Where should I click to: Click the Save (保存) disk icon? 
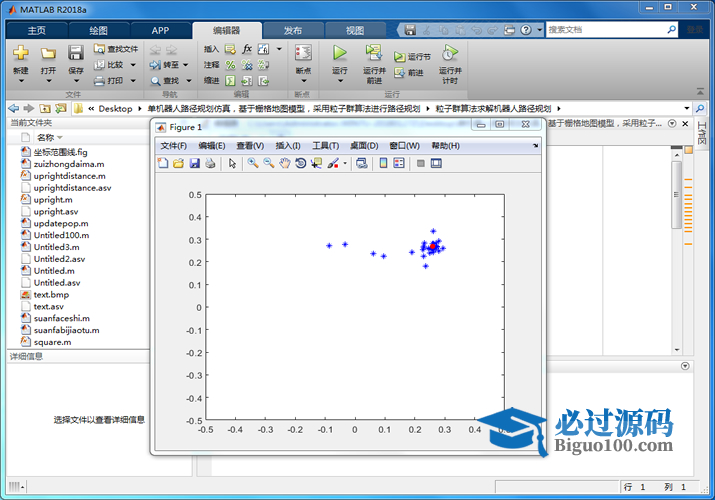click(76, 53)
